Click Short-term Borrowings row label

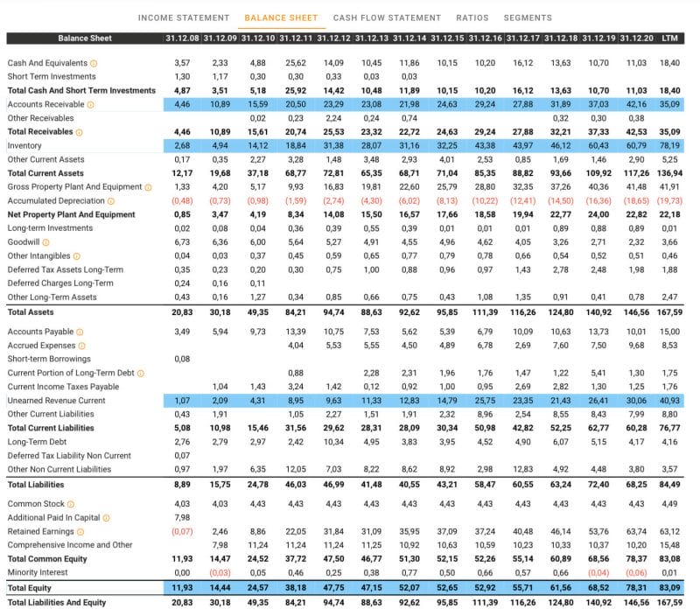click(x=49, y=359)
